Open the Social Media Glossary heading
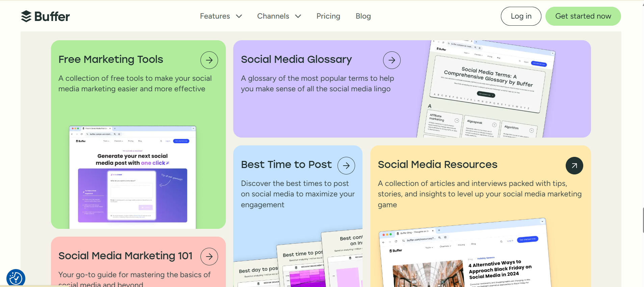This screenshot has width=644, height=287. (296, 59)
